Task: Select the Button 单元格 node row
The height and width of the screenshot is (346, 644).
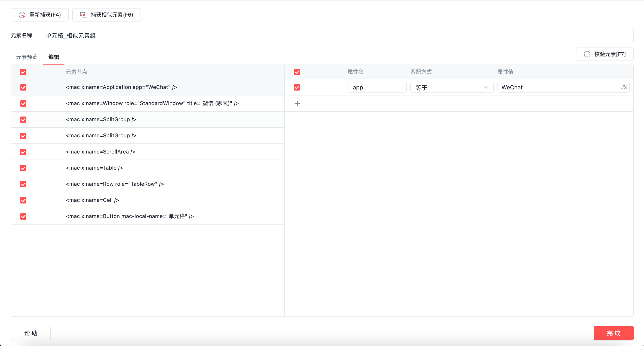Action: tap(130, 216)
